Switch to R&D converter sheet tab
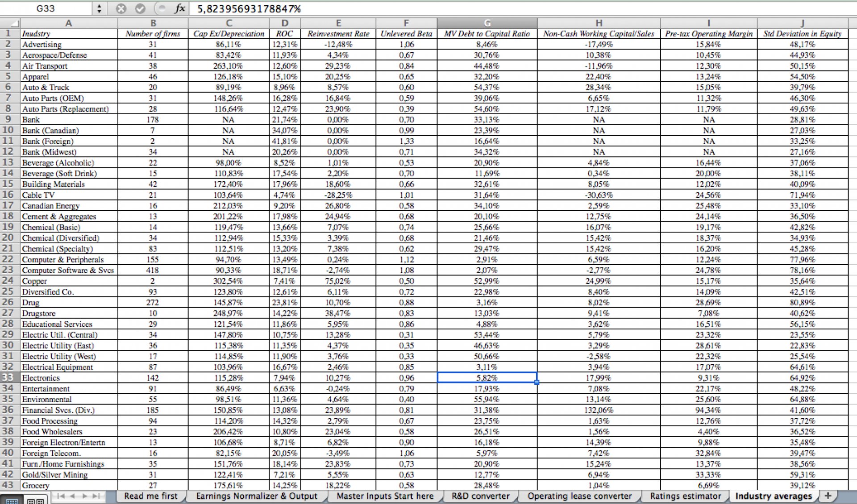The image size is (857, 504). 480,496
